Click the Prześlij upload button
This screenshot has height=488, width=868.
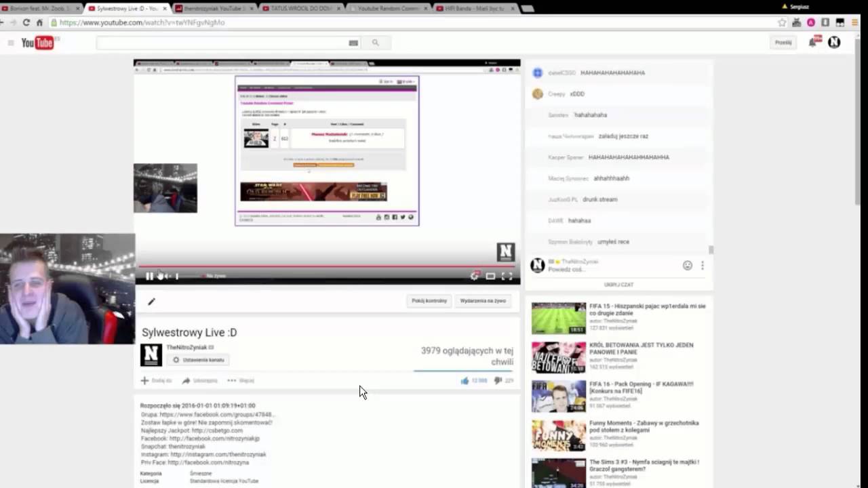tap(783, 42)
